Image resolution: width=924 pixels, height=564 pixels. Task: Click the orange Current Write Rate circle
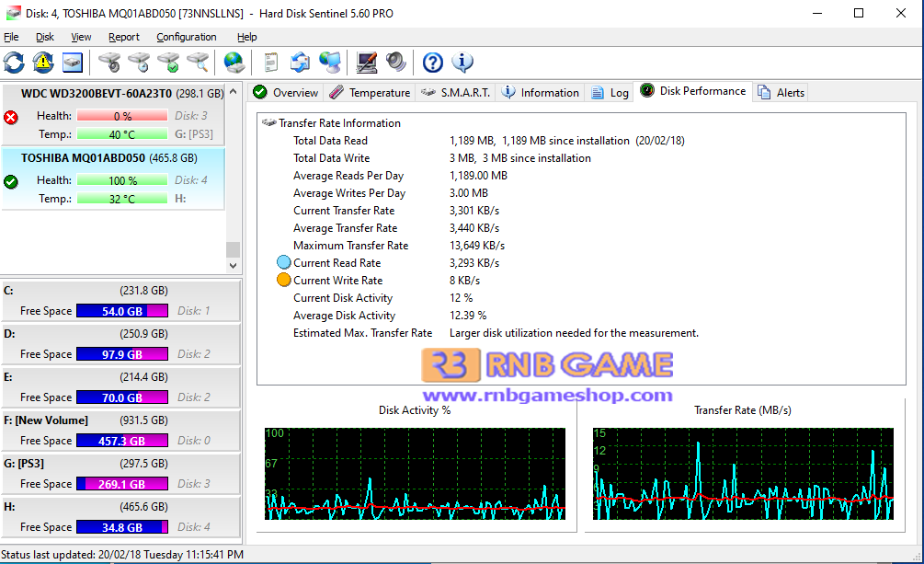283,281
